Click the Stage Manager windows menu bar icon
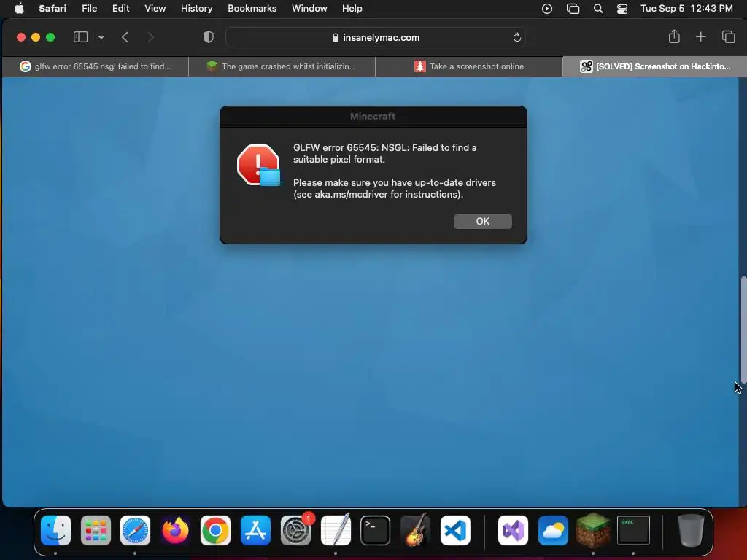747x560 pixels. [x=573, y=9]
